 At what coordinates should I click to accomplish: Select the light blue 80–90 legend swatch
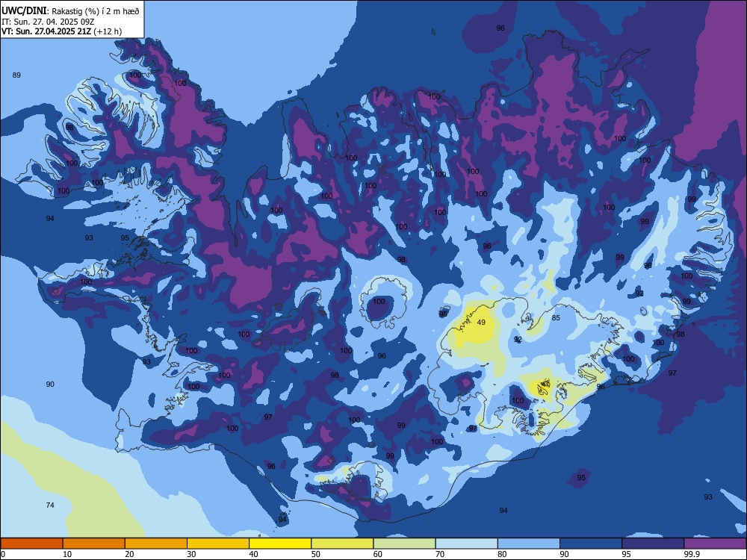coord(529,544)
